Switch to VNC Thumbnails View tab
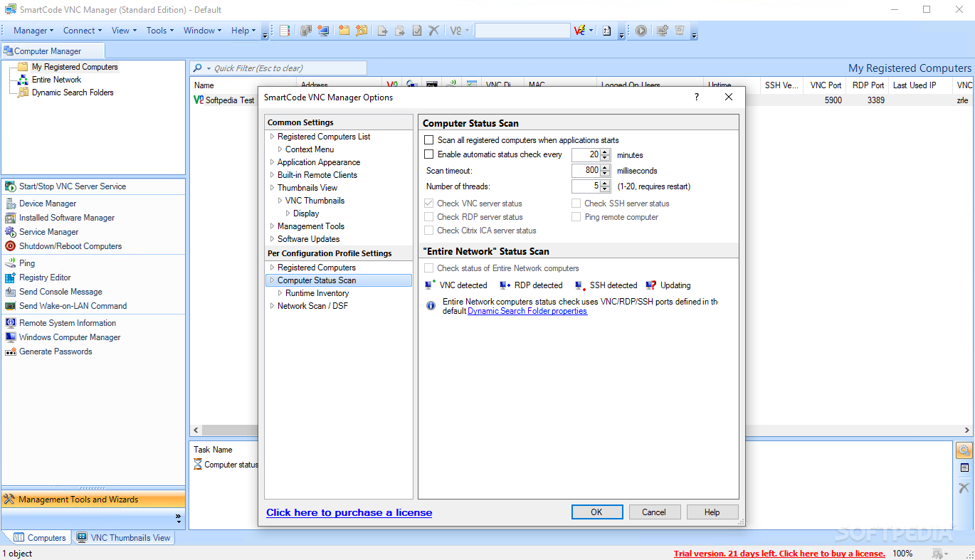The width and height of the screenshot is (975, 560). pyautogui.click(x=124, y=538)
